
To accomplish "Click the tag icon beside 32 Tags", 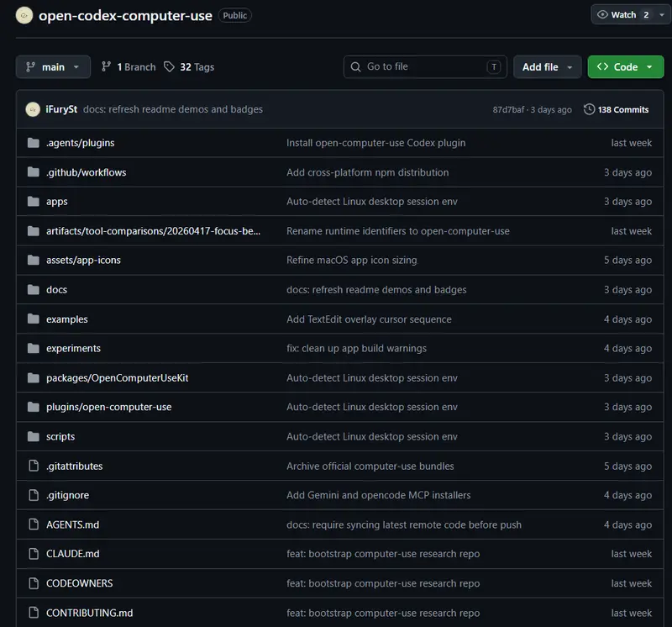I will click(170, 66).
